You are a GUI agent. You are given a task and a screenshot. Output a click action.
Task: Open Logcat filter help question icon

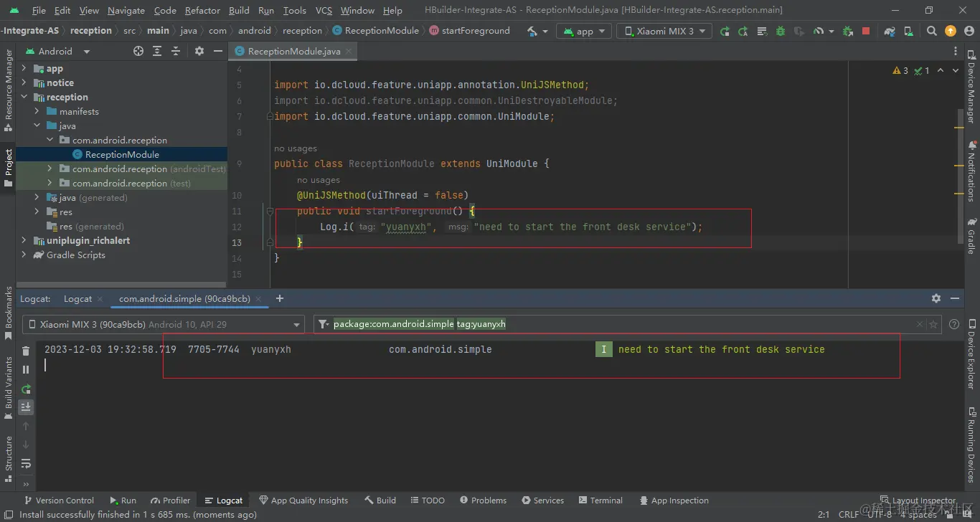(953, 324)
